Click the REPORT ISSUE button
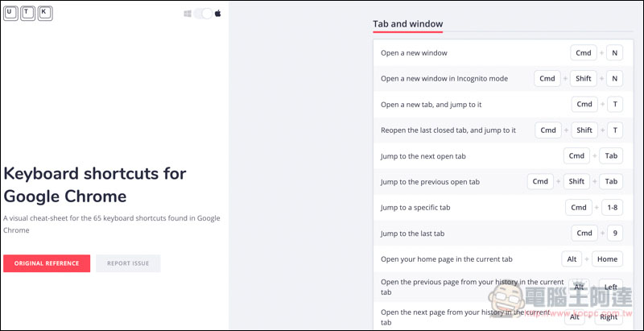This screenshot has height=331, width=644. (x=128, y=263)
